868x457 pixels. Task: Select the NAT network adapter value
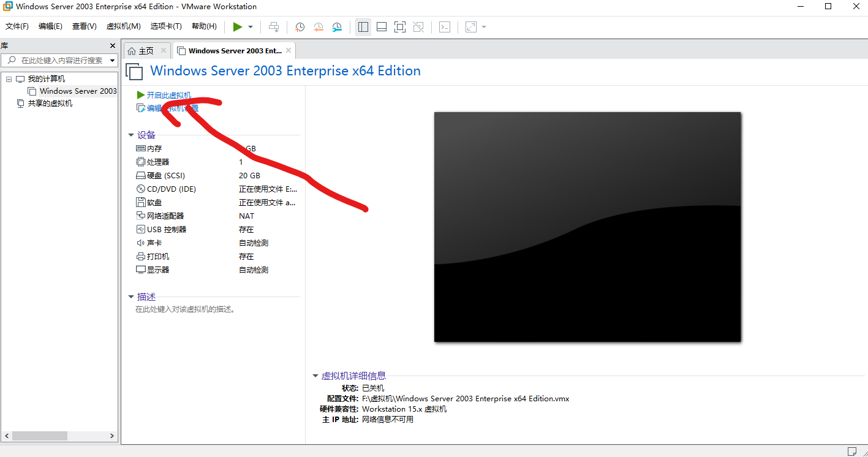246,216
